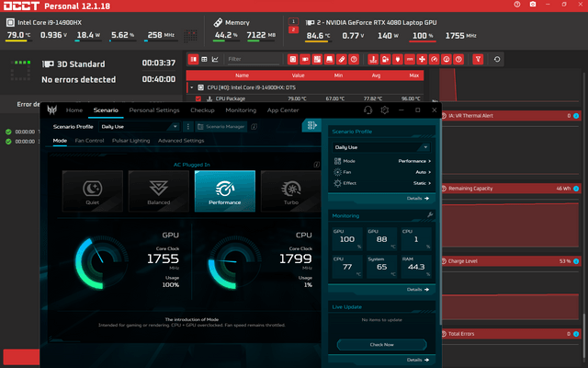The image size is (588, 368).
Task: Sort sensor table by Max column
Action: click(414, 75)
